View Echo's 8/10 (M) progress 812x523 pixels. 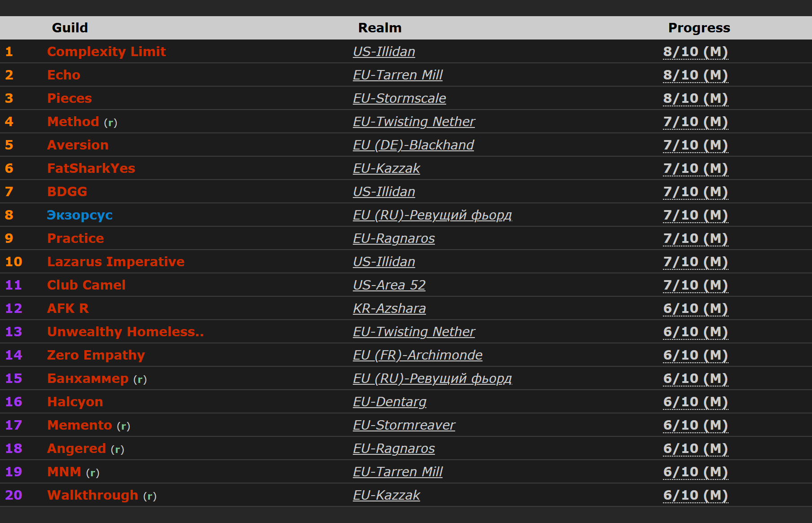(695, 75)
